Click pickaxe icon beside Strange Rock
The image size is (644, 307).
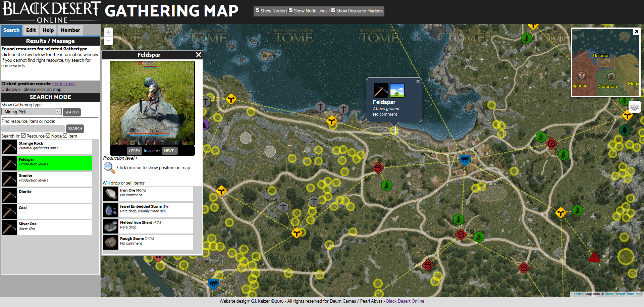9,147
